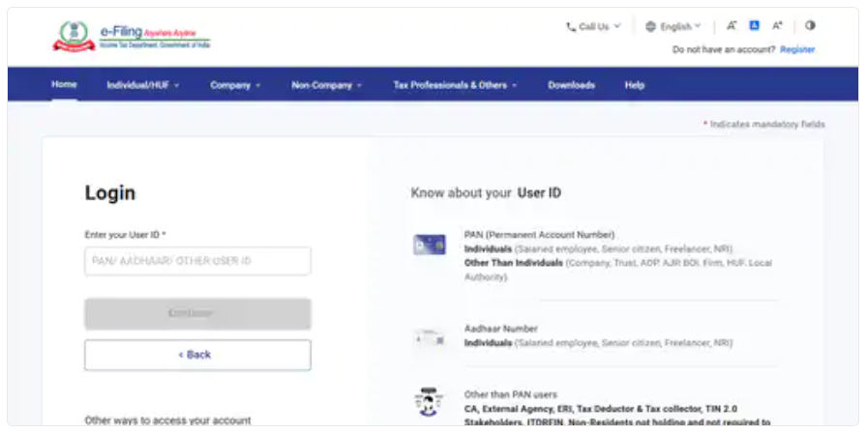The height and width of the screenshot is (434, 868).
Task: Open the Call Us dropdown
Action: coord(593,27)
